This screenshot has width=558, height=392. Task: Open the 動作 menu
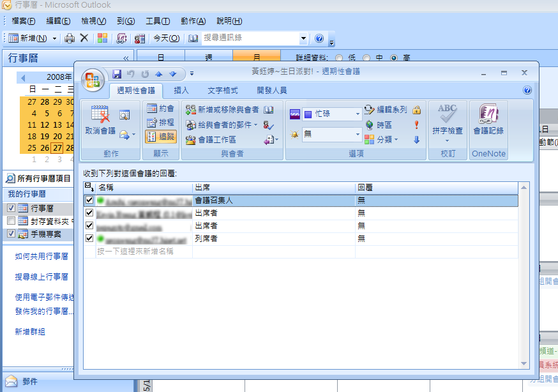(193, 21)
